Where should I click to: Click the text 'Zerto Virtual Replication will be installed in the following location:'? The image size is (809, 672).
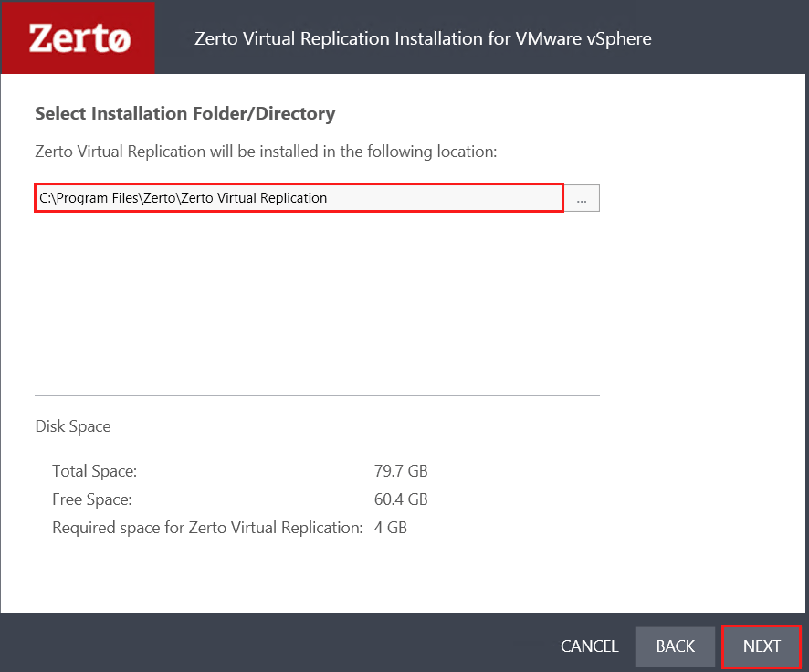point(266,152)
